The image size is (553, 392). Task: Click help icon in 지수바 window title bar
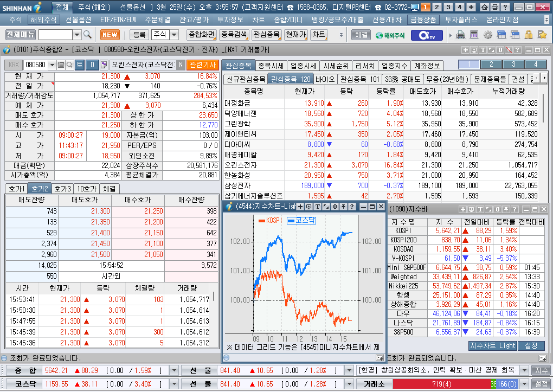[515, 210]
